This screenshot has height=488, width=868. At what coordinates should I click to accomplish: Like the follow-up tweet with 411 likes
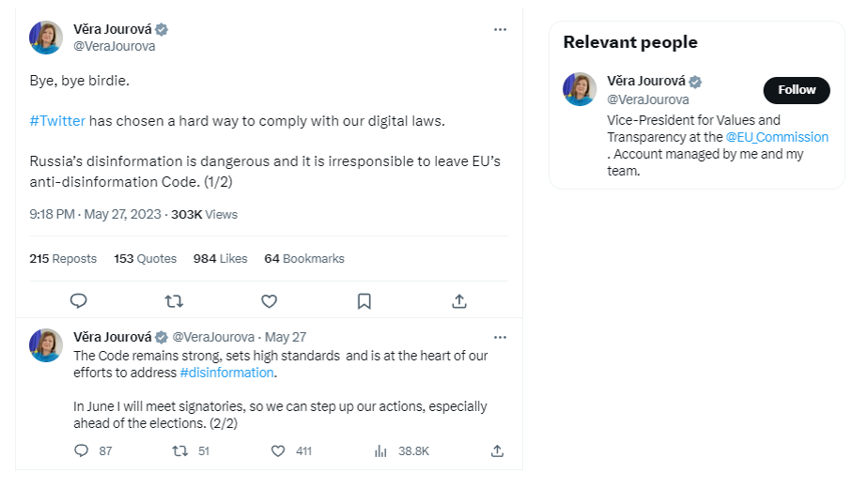pyautogui.click(x=278, y=450)
